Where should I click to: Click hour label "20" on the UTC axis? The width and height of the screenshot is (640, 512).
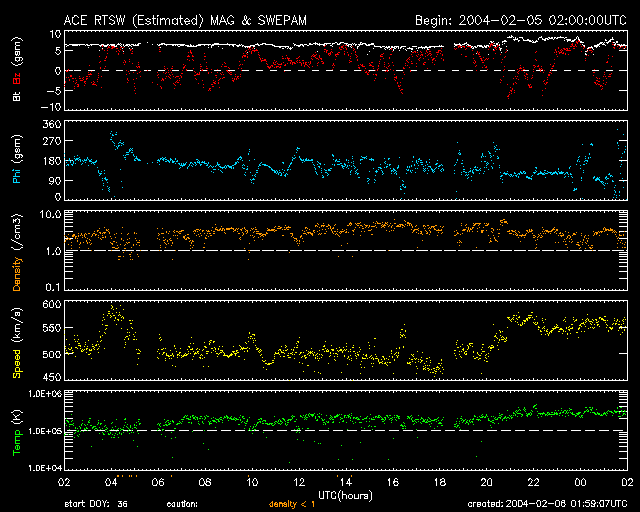point(487,482)
